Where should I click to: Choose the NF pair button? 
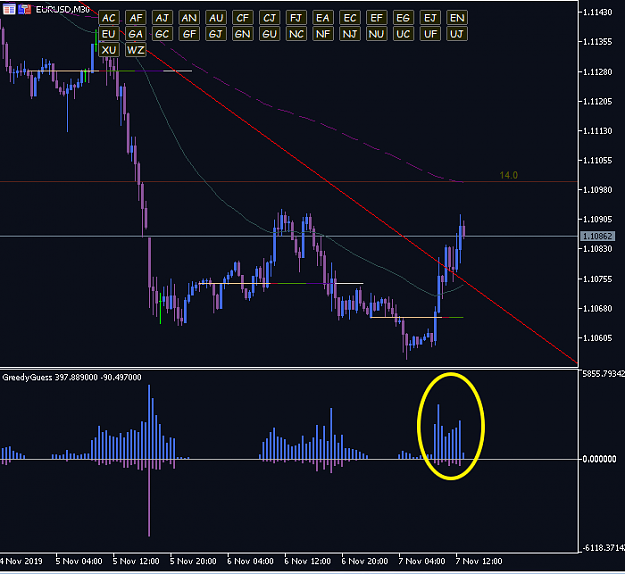click(323, 34)
